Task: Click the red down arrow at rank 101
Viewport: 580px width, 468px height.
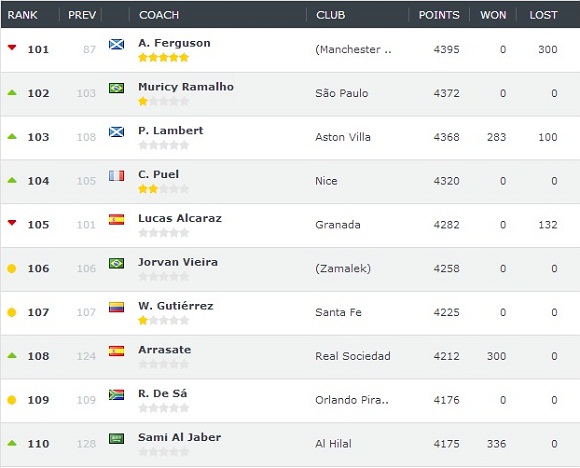Action: [12, 47]
